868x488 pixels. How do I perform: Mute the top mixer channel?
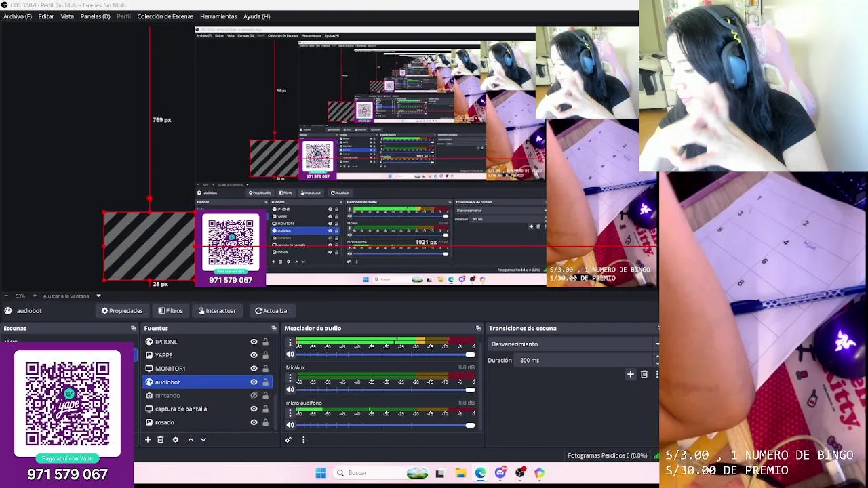(x=290, y=354)
